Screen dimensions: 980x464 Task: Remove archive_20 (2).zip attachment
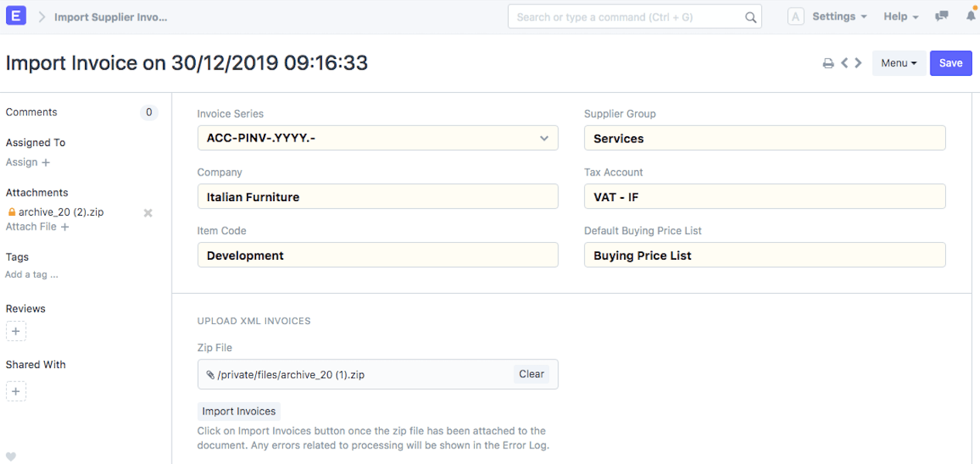[x=148, y=213]
